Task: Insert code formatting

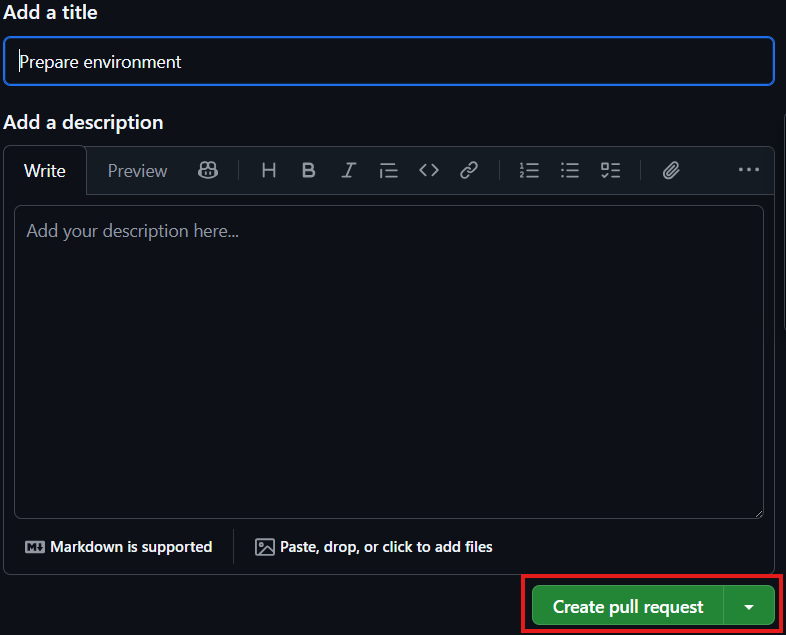Action: (429, 170)
